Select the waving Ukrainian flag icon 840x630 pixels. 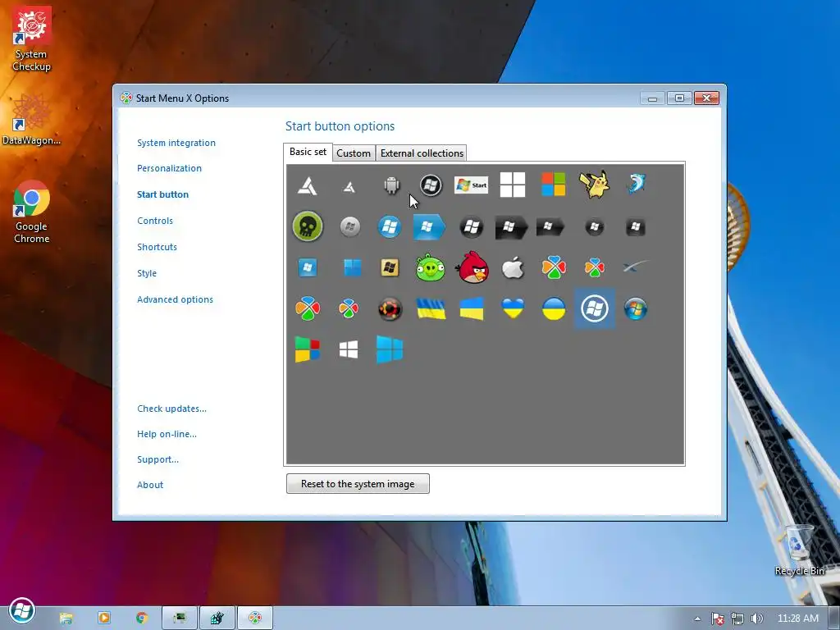(x=431, y=308)
